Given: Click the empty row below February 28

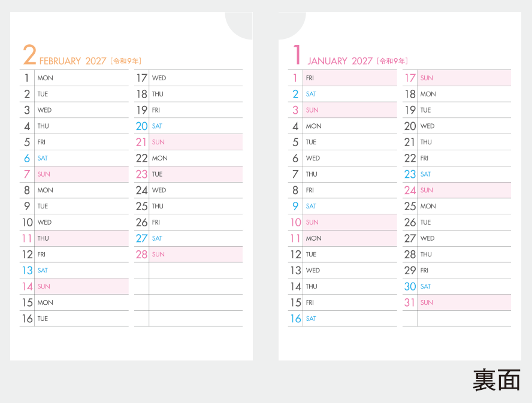Looking at the screenshot, I should coord(188,270).
